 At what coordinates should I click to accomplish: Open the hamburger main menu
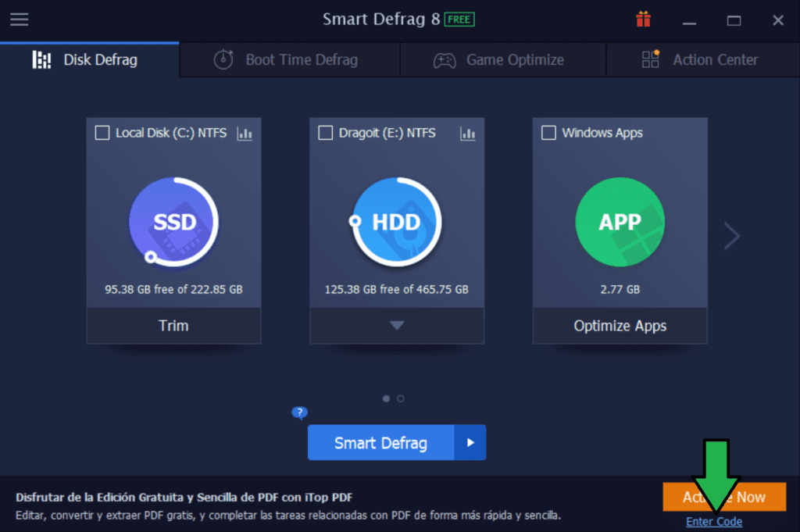click(x=20, y=20)
